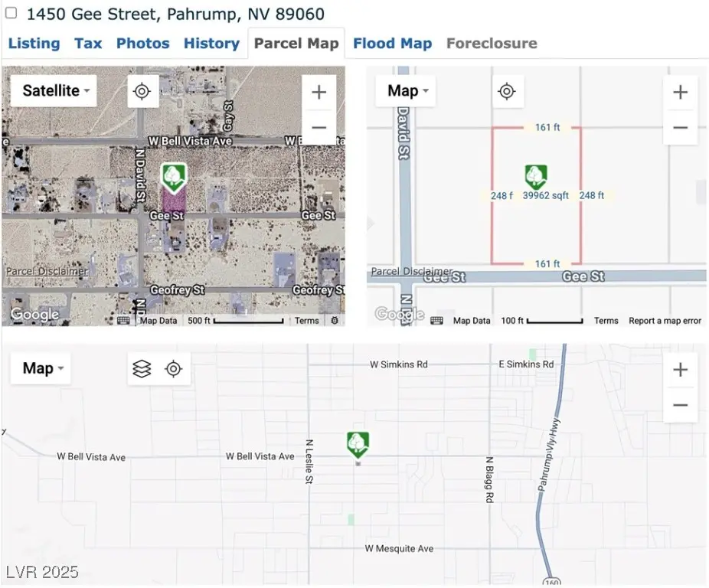Check the 1450 Gee Street listing checkbox
The height and width of the screenshot is (588, 709).
[x=11, y=13]
